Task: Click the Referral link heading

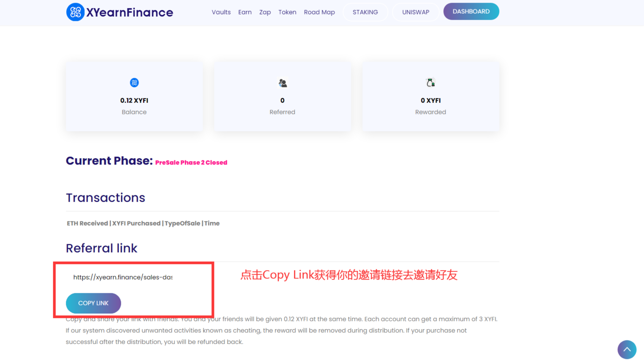Action: (x=102, y=248)
